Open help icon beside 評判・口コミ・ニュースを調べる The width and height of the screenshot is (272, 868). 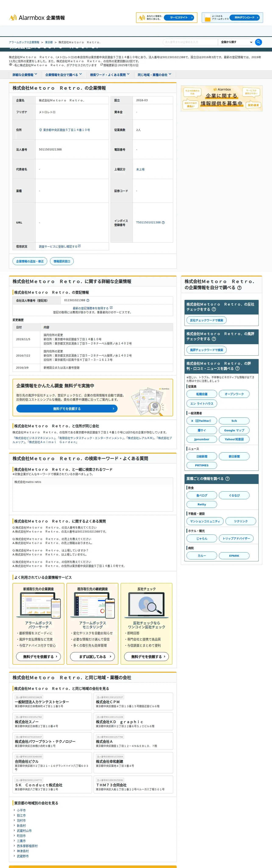click(237, 369)
